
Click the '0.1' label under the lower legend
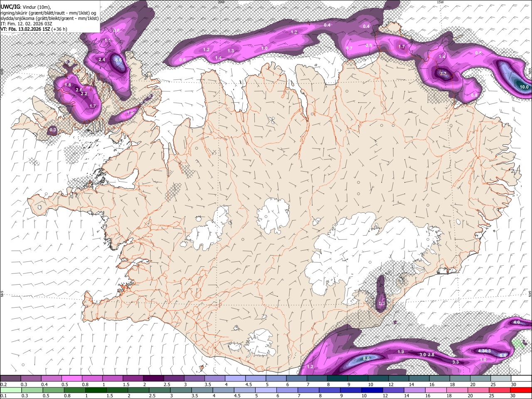(x=4, y=396)
